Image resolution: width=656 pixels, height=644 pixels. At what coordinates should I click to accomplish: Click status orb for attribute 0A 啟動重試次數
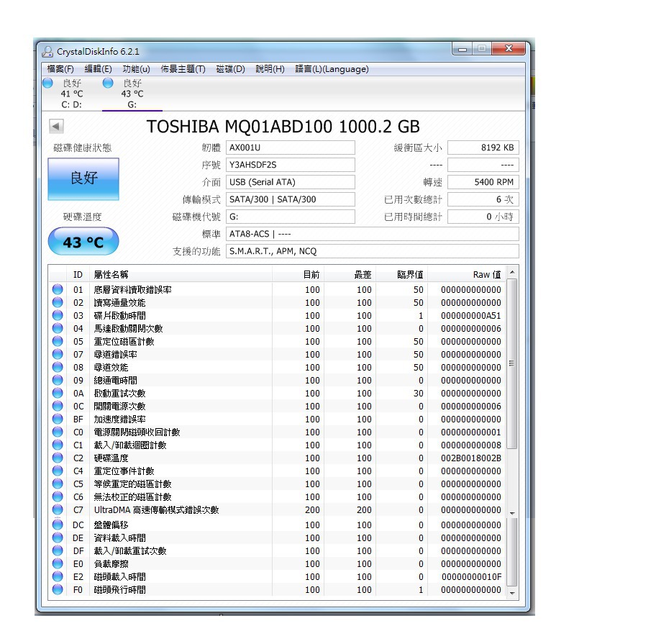(x=58, y=393)
